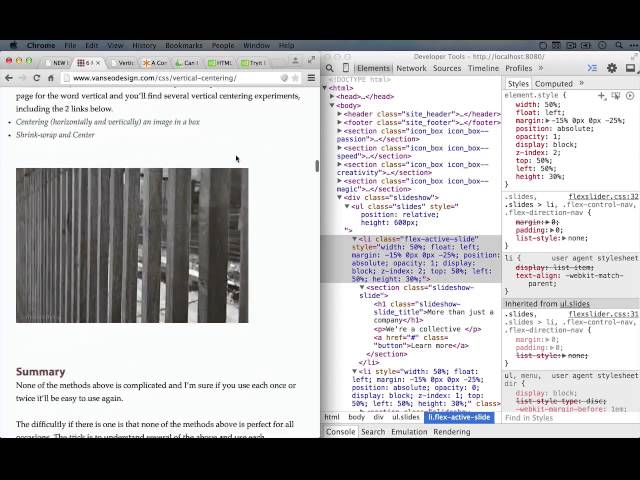Open flexslider.css:31 source link
Image resolution: width=640 pixels, height=480 pixels.
603,314
